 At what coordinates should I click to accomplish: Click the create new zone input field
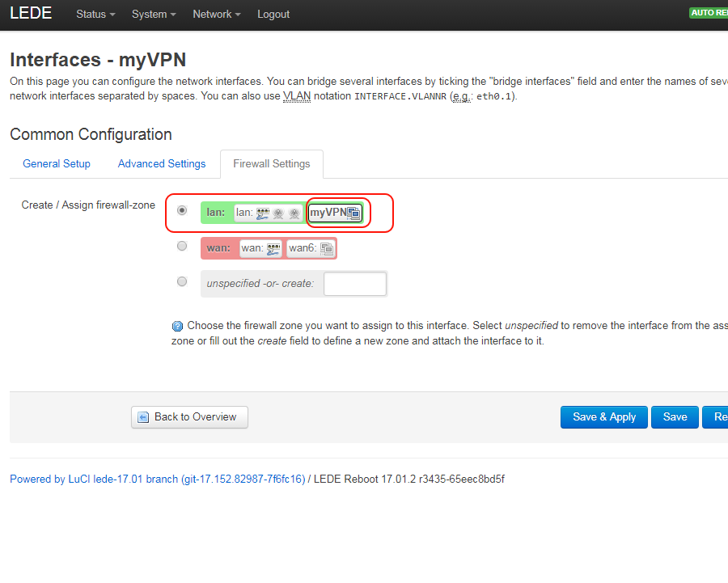[x=355, y=284]
